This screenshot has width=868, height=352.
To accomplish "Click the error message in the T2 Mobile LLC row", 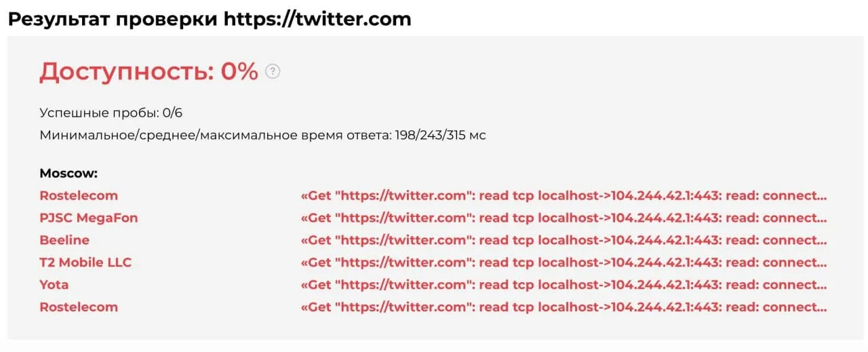I will coord(564,262).
